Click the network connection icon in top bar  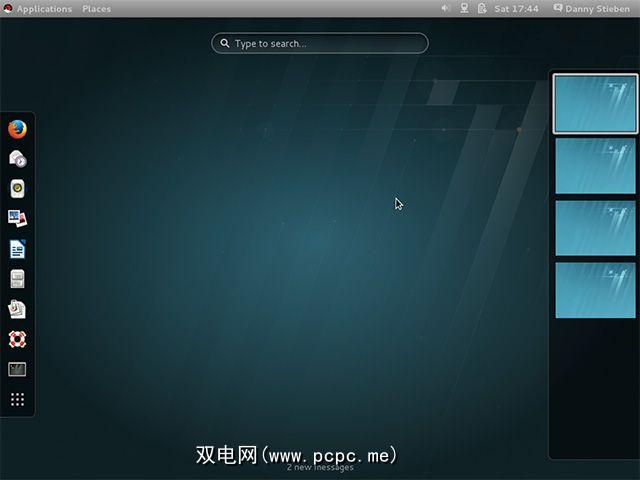pyautogui.click(x=464, y=9)
